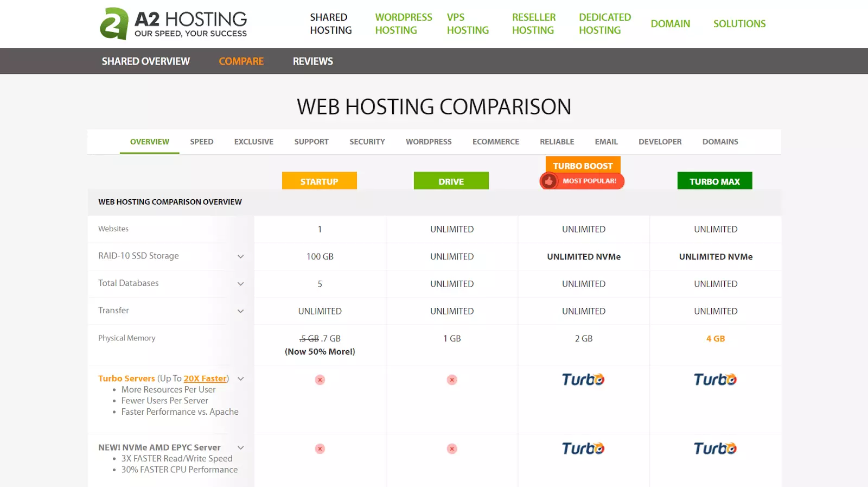Click the Websites row label
868x487 pixels.
[x=113, y=229]
